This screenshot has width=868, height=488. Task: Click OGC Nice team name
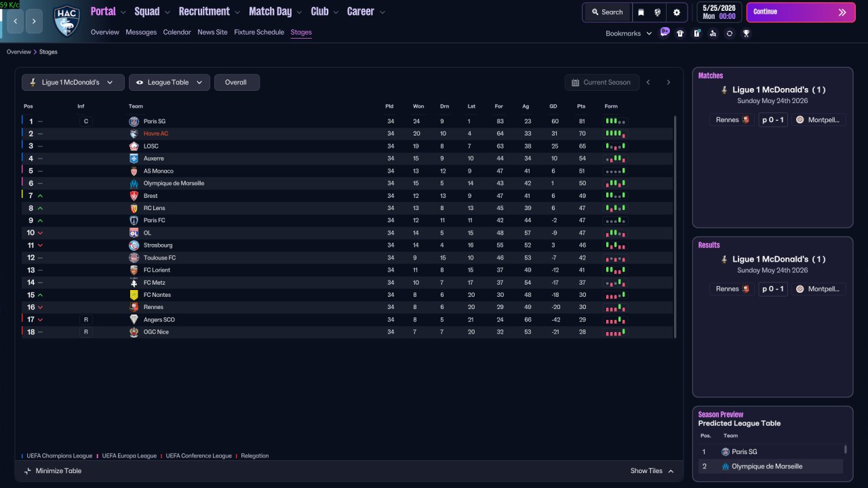[x=156, y=332]
